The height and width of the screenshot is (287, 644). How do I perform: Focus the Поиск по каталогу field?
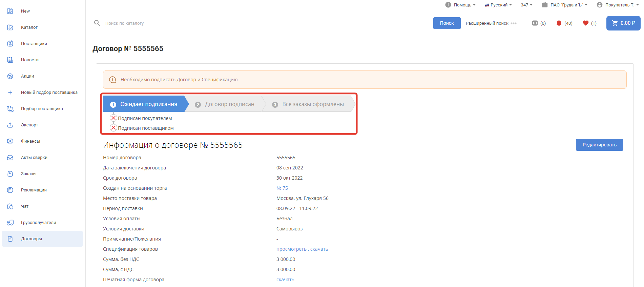coord(237,23)
